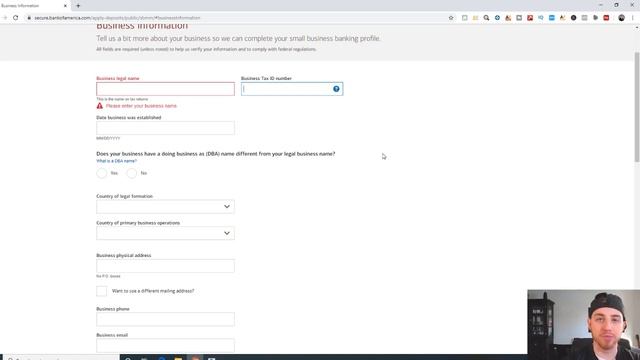The height and width of the screenshot is (360, 640).
Task: Select Yes for DBA name question
Action: tap(102, 173)
